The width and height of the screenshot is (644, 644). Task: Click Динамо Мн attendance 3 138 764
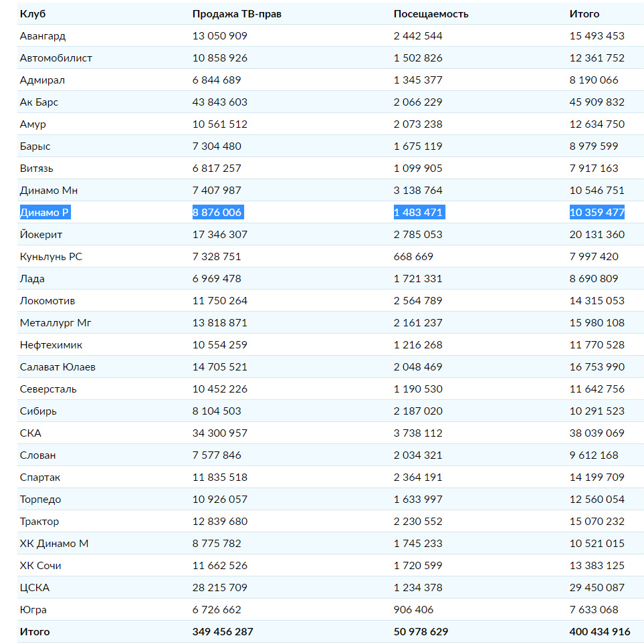(418, 190)
